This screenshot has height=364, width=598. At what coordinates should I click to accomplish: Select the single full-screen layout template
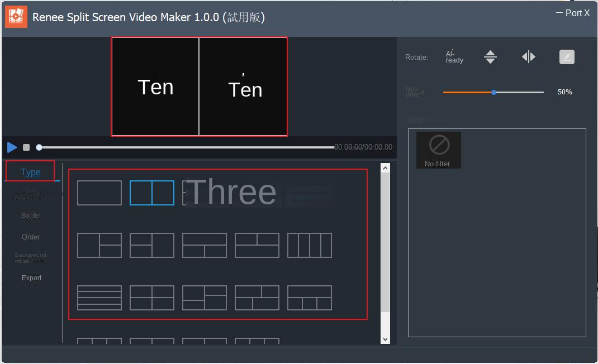99,192
